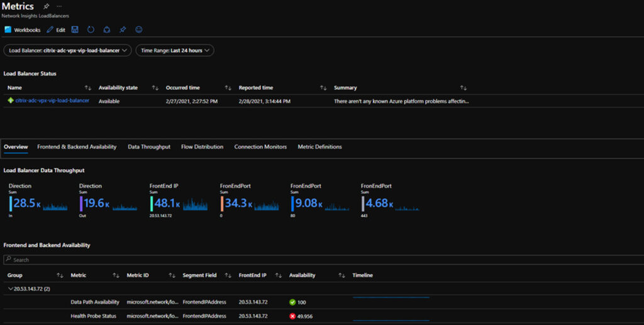Open Workbooks from the toolbar
This screenshot has height=325, width=644.
[x=22, y=30]
